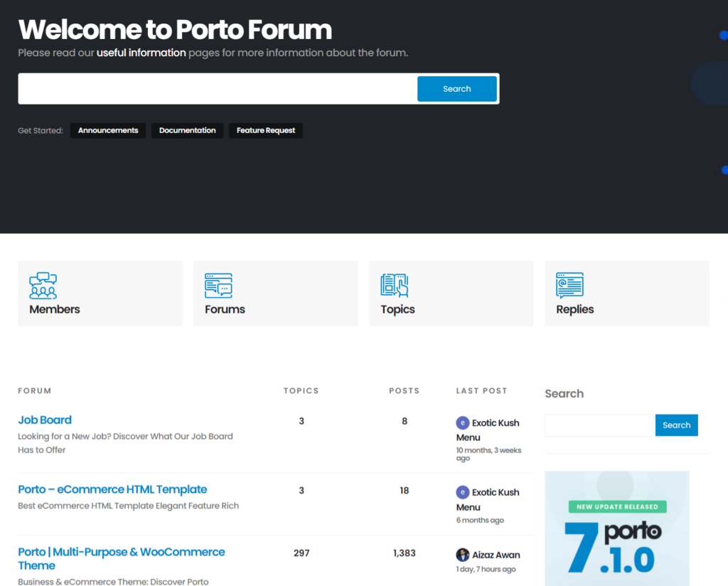The image size is (728, 586).
Task: Switch to the Documentation section
Action: (x=187, y=130)
